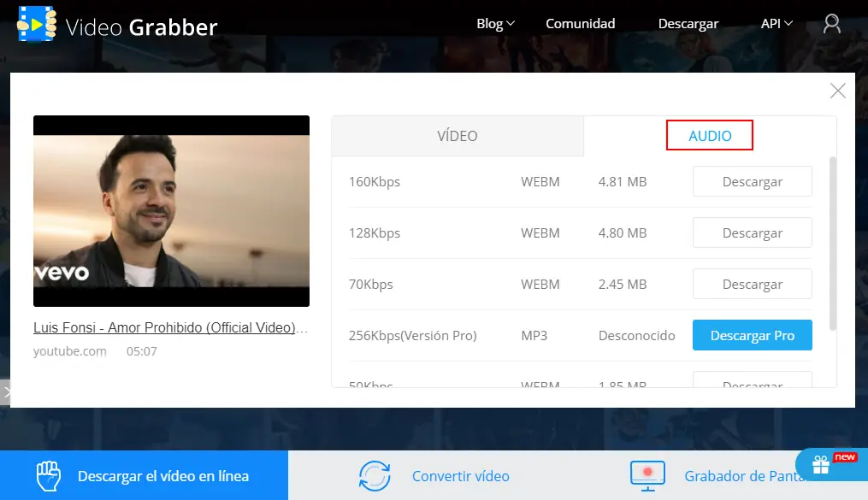The image size is (868, 500).
Task: Click the 160Kbps bitrate label
Action: point(375,182)
